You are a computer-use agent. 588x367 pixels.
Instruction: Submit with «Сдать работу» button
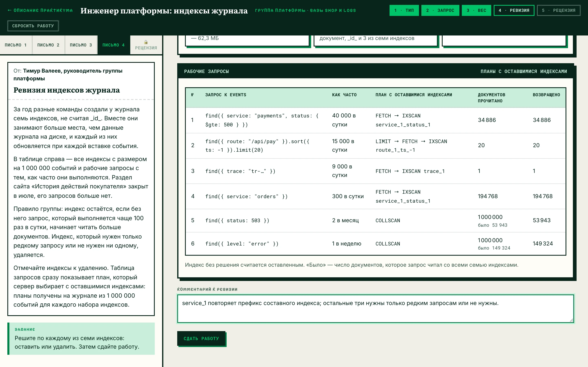pyautogui.click(x=201, y=338)
